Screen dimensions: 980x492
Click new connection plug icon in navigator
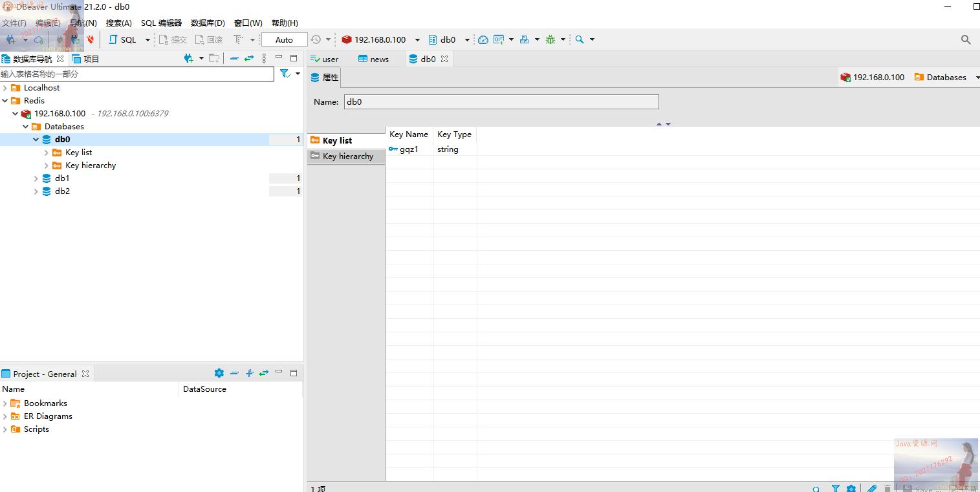tap(189, 58)
